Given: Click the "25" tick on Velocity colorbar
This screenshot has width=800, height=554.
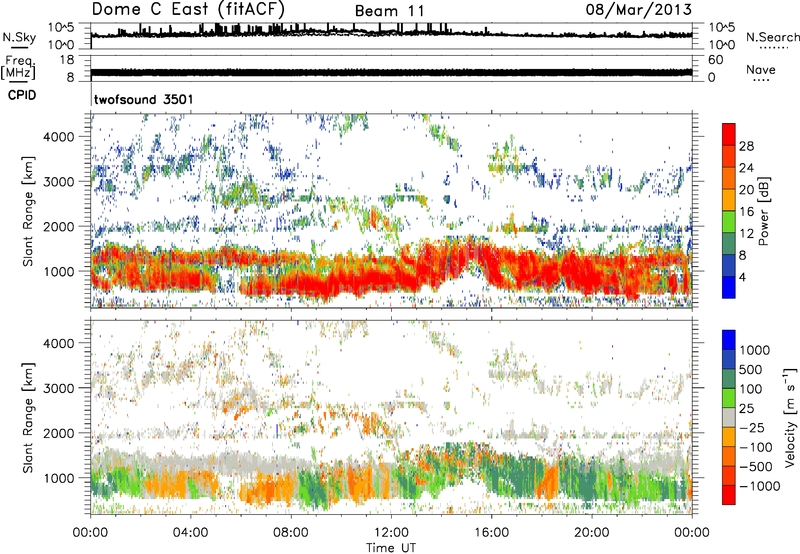Looking at the screenshot, I should pyautogui.click(x=746, y=408).
